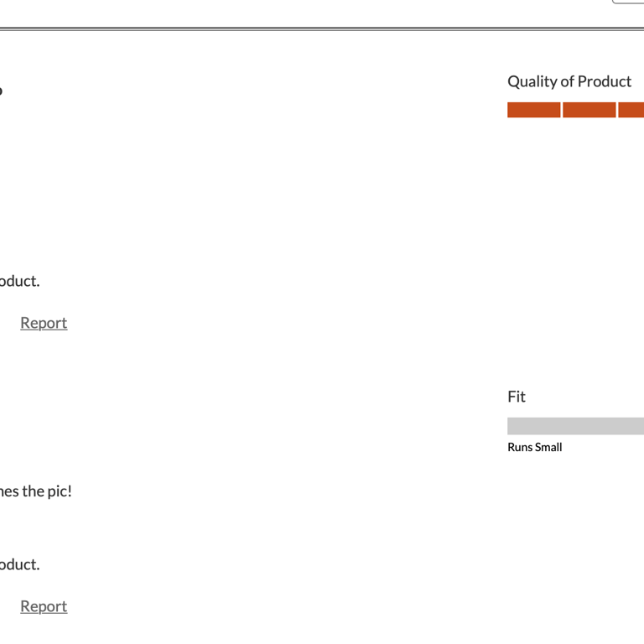Click the Report link under the first review
Screen dimensions: 644x644
click(44, 323)
